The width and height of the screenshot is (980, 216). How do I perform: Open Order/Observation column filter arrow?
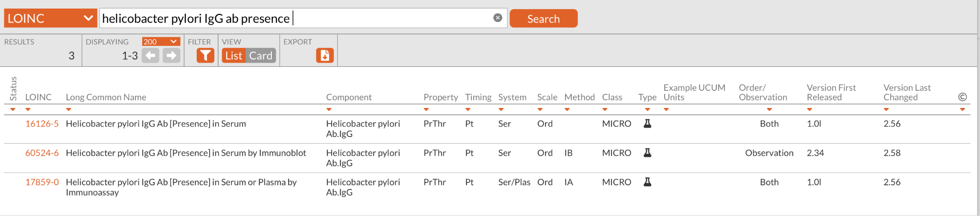[x=769, y=109]
